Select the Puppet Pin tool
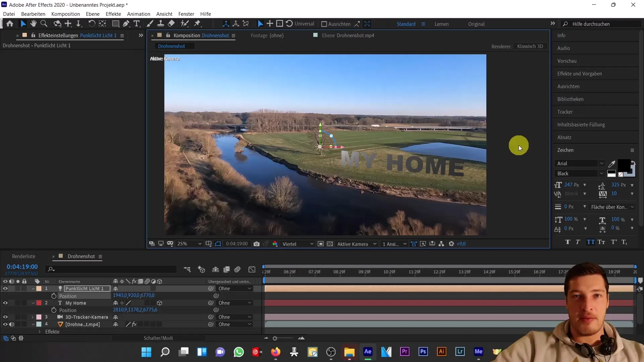 click(198, 24)
